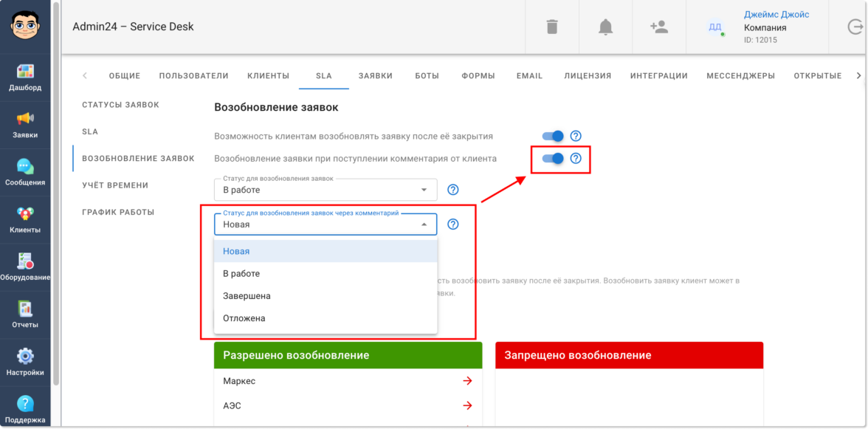
Task: Switch to the ИНТЕГРАЦИИ tab
Action: (x=658, y=76)
